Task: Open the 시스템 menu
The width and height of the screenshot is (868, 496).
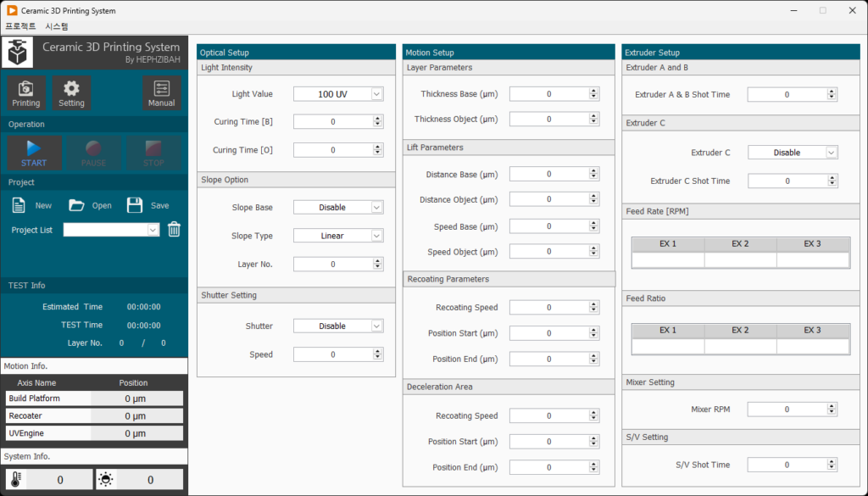Action: (57, 26)
